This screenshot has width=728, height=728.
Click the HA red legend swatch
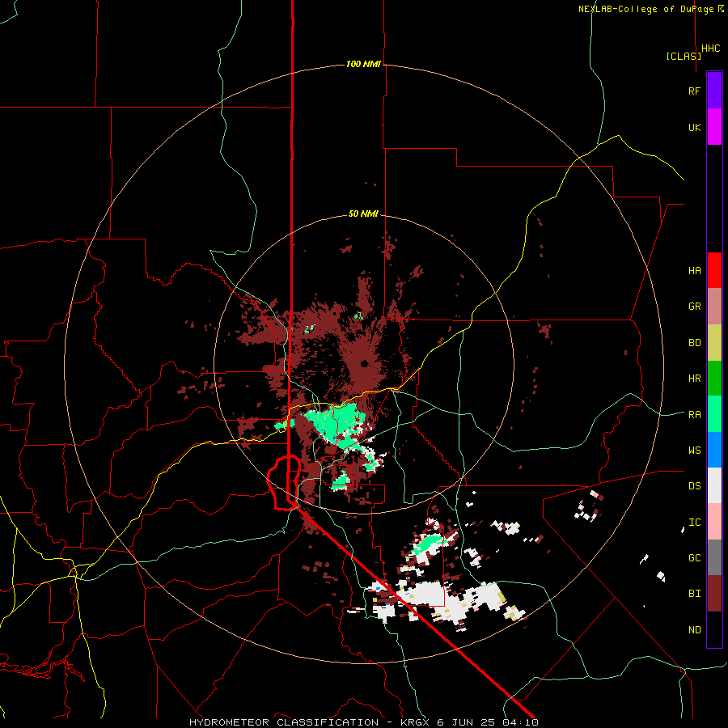pos(714,270)
